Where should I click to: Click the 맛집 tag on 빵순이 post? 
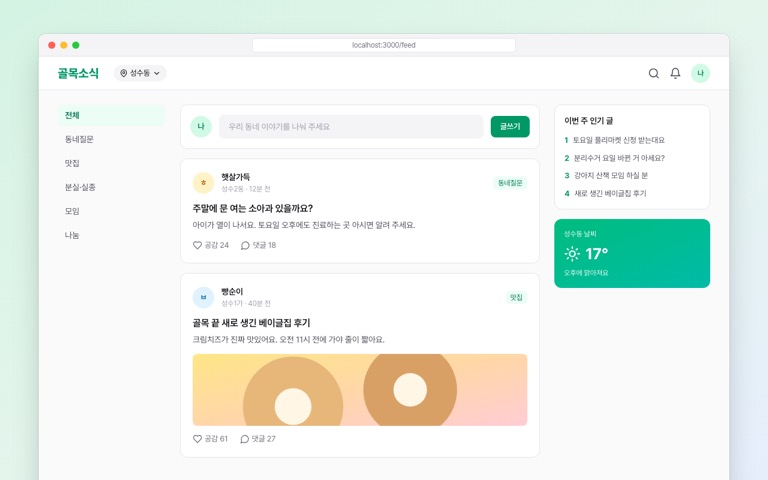click(x=516, y=298)
